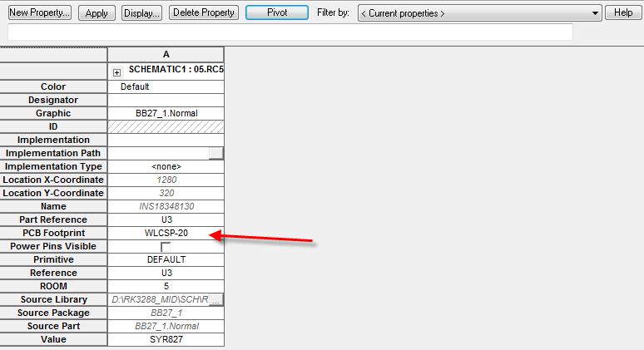The height and width of the screenshot is (350, 644).
Task: Click the property edit text field at top
Action: tap(290, 32)
